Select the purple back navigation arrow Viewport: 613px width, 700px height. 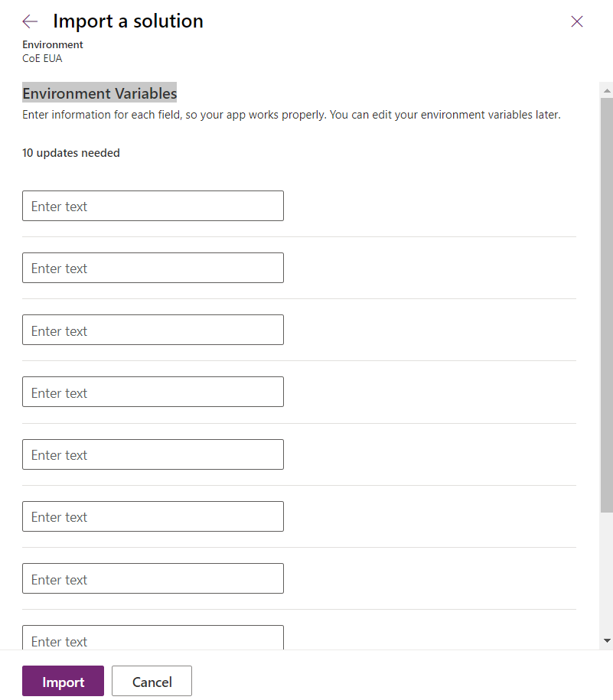[29, 21]
